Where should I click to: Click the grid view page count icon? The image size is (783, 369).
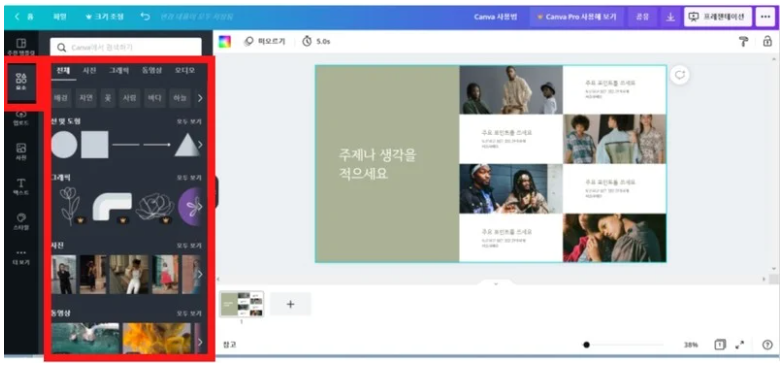coord(720,345)
